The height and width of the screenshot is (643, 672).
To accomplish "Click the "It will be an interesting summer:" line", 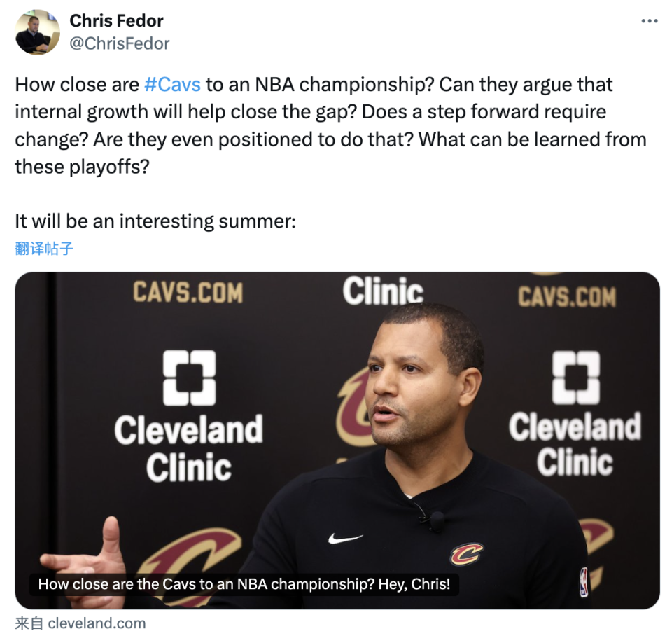I will 155,221.
